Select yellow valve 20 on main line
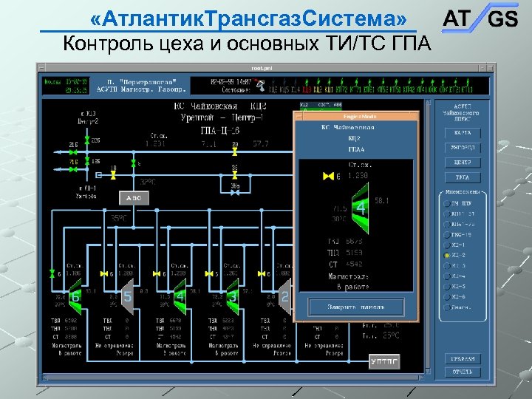The width and height of the screenshot is (532, 399). click(x=234, y=151)
